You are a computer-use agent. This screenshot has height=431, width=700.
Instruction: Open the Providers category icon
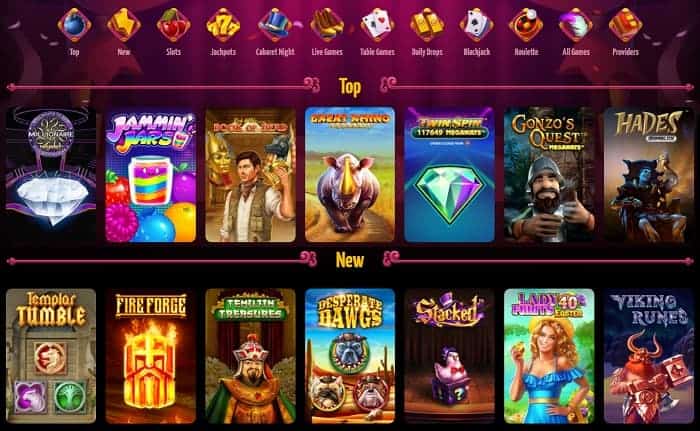point(625,25)
